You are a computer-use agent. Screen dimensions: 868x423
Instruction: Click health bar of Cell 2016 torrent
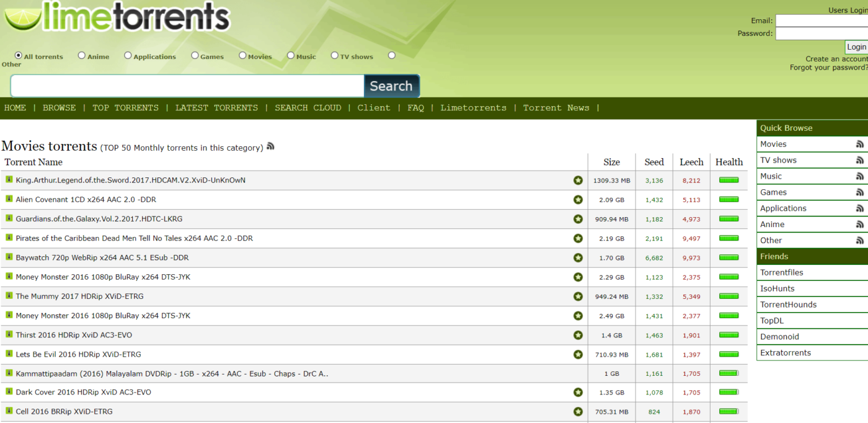click(x=728, y=411)
